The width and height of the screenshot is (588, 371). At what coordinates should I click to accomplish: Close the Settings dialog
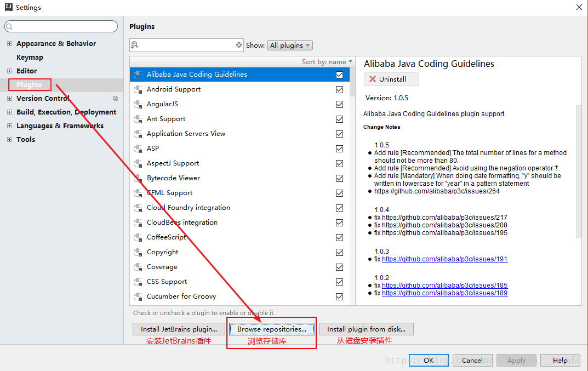pos(579,7)
